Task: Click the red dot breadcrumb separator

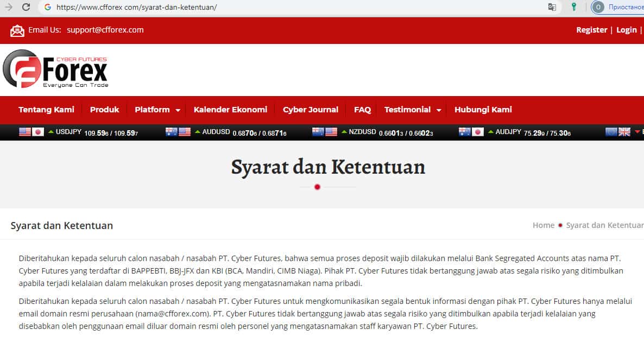Action: tap(560, 225)
